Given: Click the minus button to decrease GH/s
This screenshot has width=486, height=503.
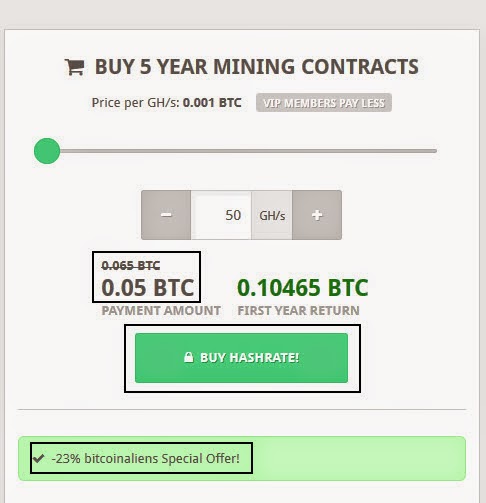Looking at the screenshot, I should click(166, 215).
